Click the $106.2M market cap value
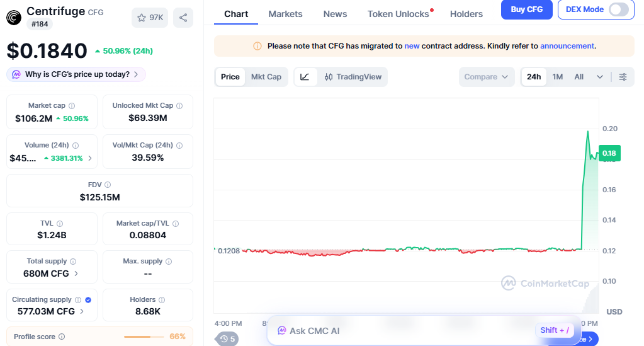Viewport: 644px width, 346px height. (x=33, y=118)
